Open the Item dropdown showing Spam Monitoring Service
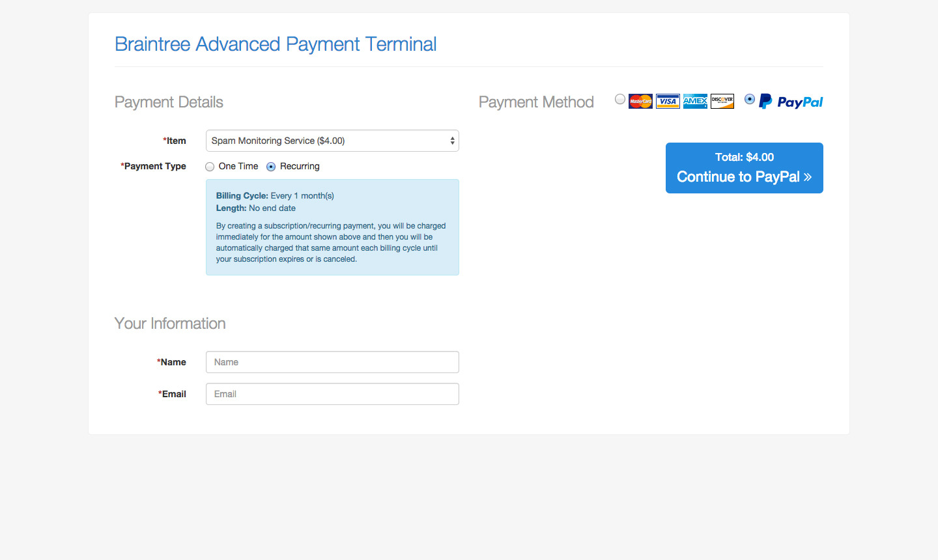The height and width of the screenshot is (560, 938). click(x=332, y=141)
